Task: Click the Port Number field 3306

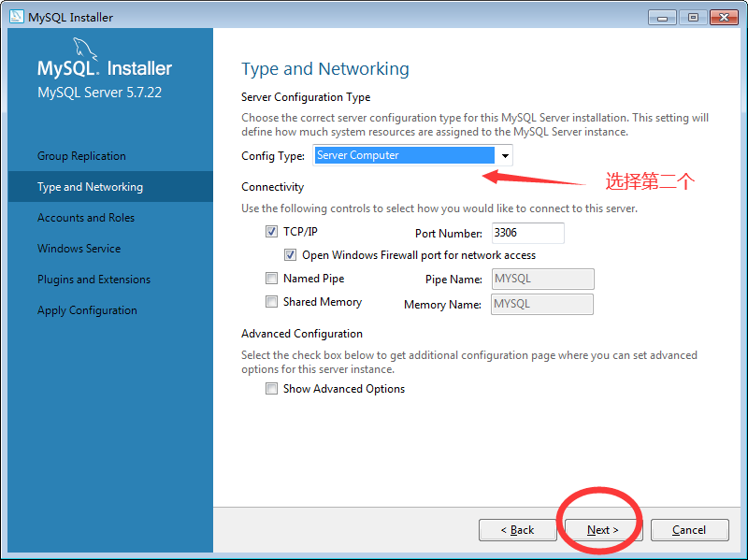Action: tap(528, 233)
